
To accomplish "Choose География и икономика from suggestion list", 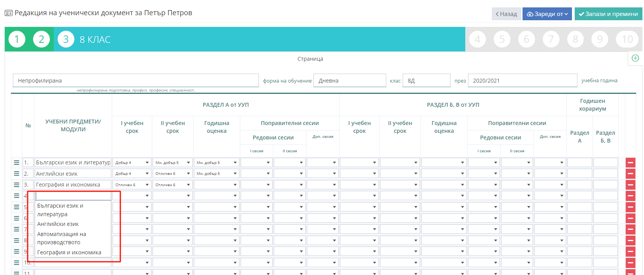I will click(73, 252).
